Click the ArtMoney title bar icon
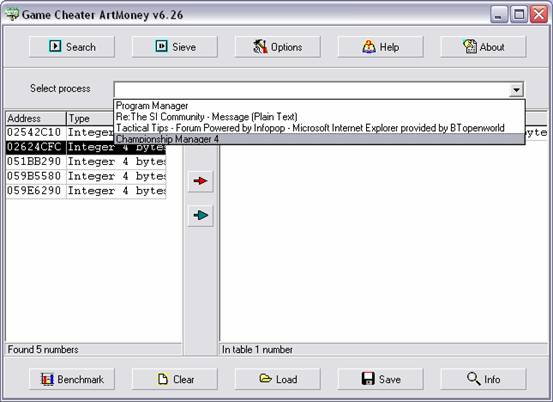The width and height of the screenshot is (553, 402). coord(12,14)
